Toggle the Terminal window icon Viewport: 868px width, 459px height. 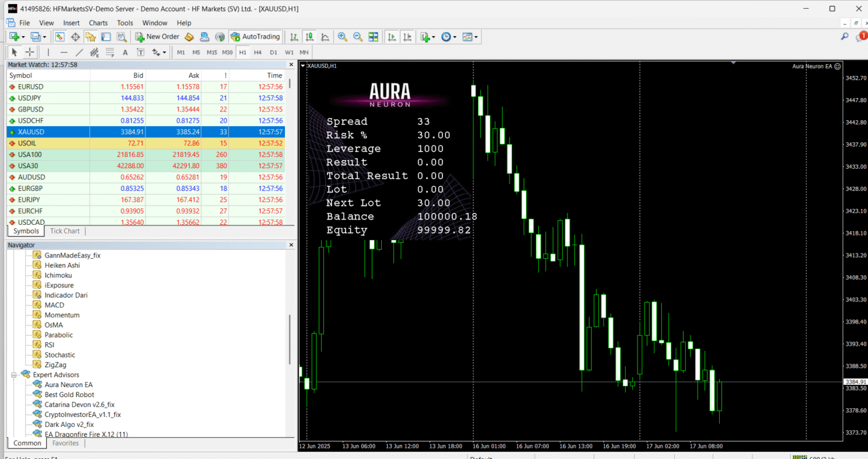(x=106, y=37)
